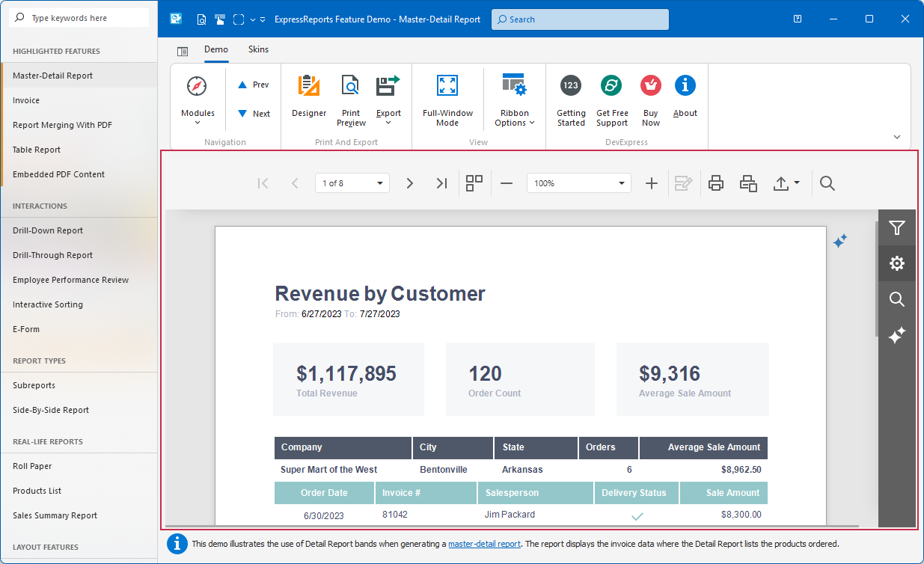Open Print Preview from the ribbon
924x564 pixels.
point(351,99)
